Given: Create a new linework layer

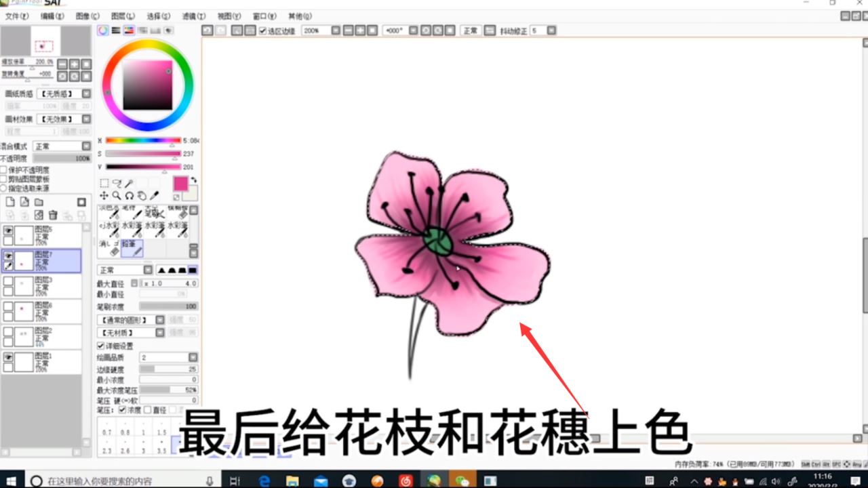Looking at the screenshot, I should [24, 202].
